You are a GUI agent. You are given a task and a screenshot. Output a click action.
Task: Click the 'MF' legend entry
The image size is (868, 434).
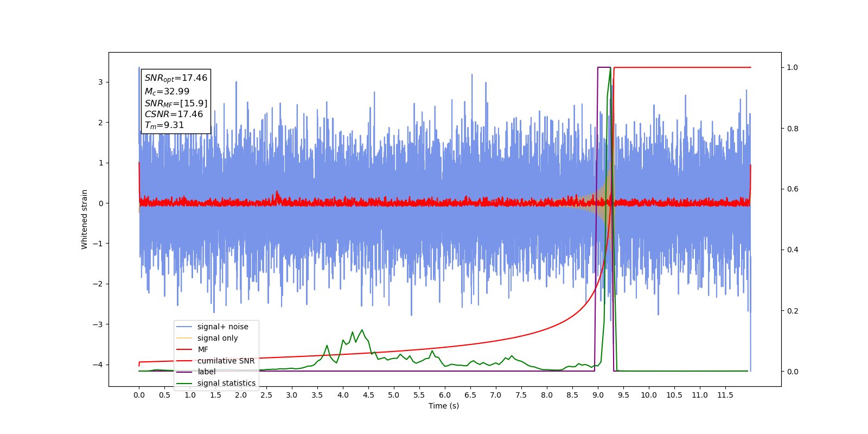coord(193,349)
